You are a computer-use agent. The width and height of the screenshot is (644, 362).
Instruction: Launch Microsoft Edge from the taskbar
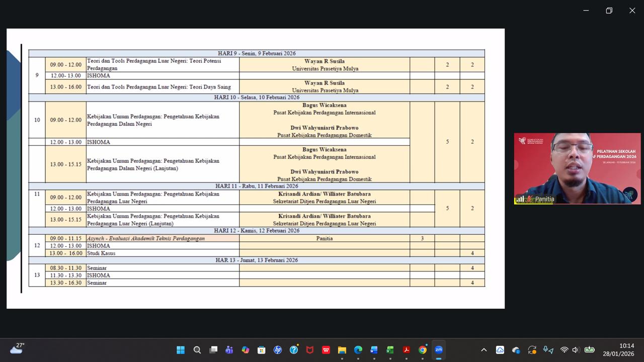tap(358, 350)
